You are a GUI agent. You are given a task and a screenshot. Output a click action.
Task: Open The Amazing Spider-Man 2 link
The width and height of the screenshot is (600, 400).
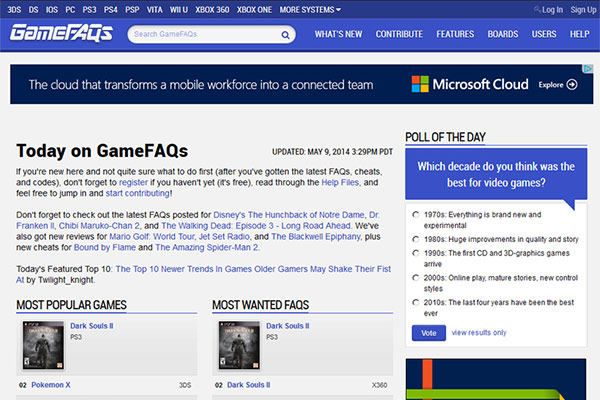pyautogui.click(x=207, y=247)
